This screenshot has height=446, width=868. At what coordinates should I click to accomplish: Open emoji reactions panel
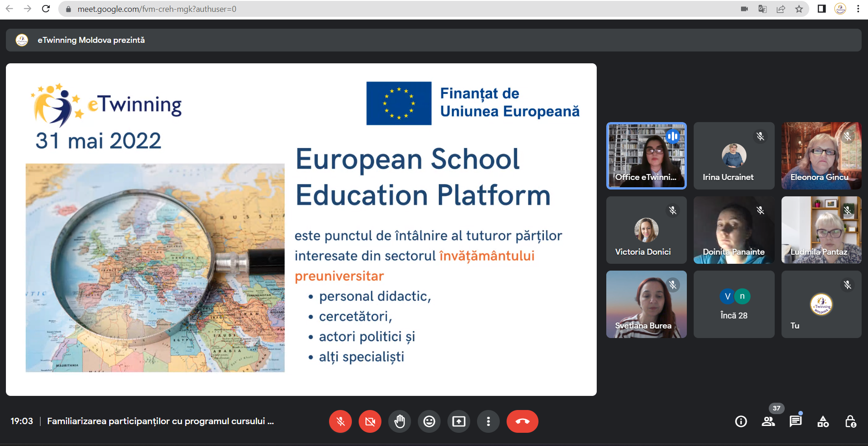(429, 421)
